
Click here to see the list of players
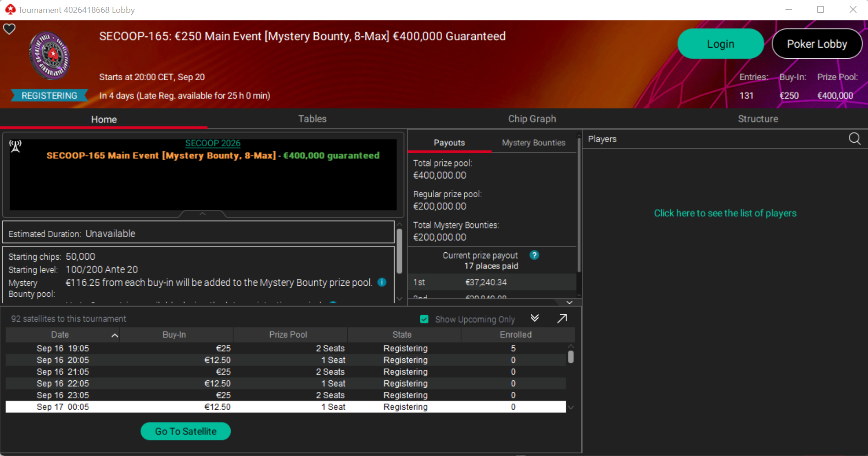click(x=725, y=213)
